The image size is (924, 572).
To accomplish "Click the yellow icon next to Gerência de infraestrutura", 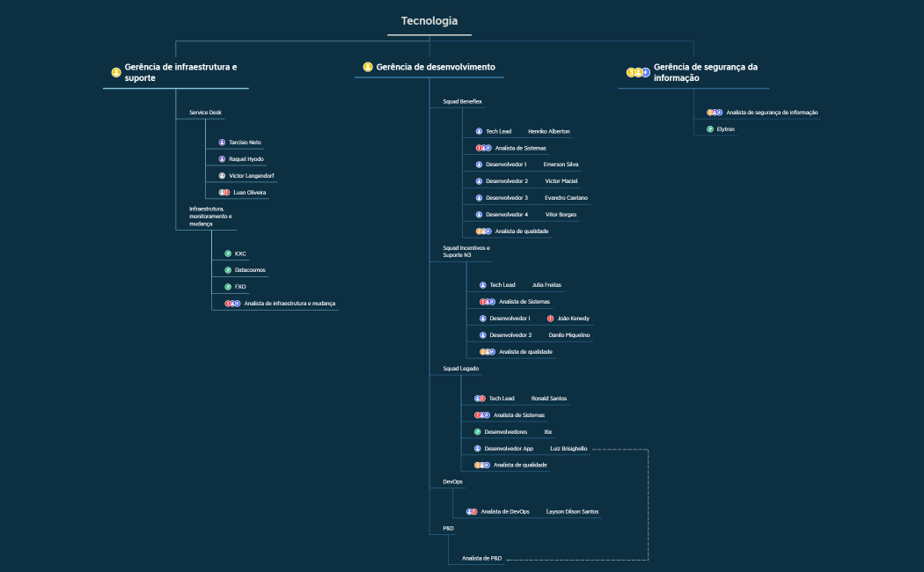I will (116, 72).
